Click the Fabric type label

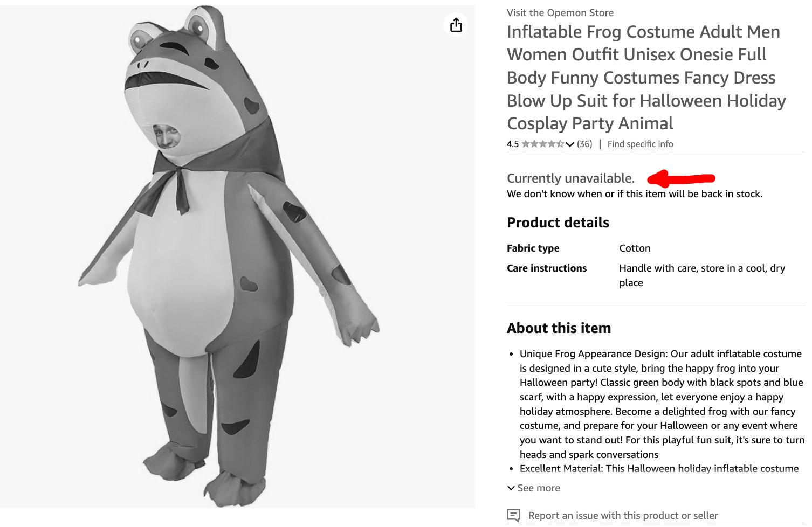pyautogui.click(x=533, y=248)
